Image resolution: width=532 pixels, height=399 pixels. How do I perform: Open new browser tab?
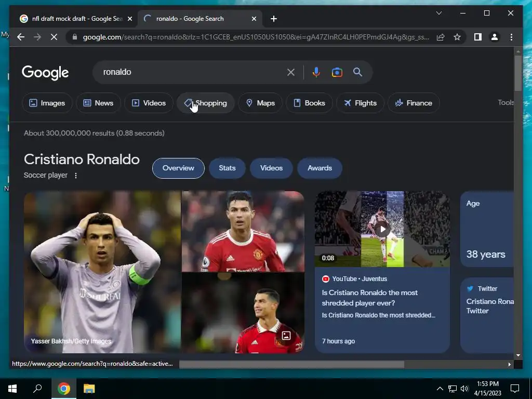coord(274,19)
